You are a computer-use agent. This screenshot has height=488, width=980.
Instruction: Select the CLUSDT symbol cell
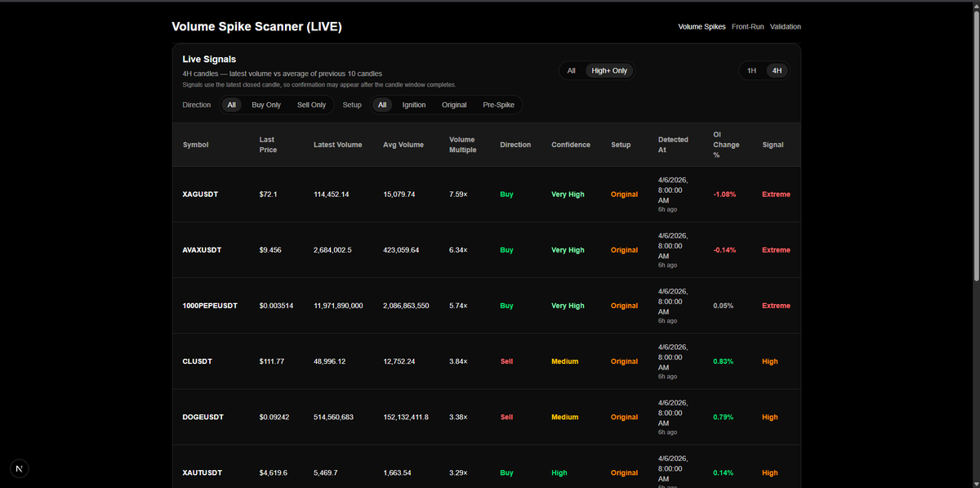click(x=198, y=361)
